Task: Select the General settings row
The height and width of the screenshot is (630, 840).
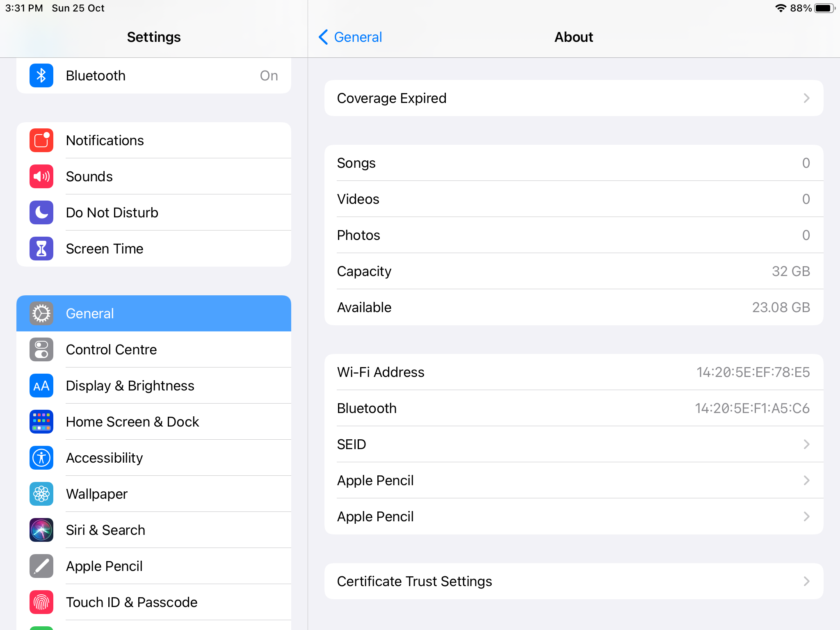Action: point(154,313)
